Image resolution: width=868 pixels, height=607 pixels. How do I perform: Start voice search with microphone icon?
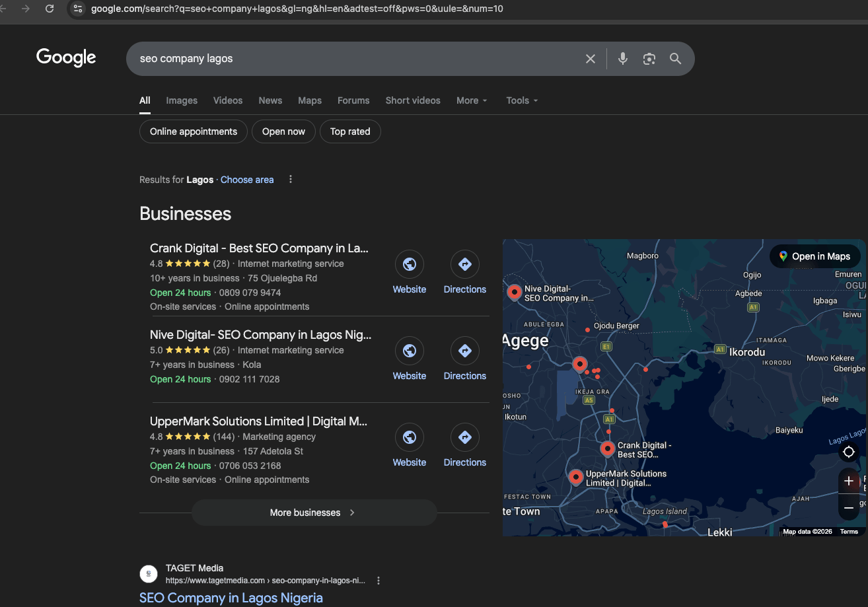[622, 59]
